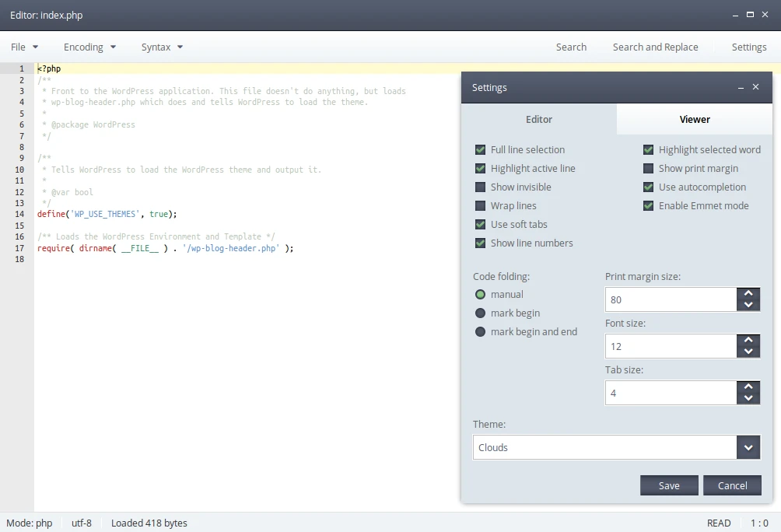Open the File menu
This screenshot has width=781, height=532.
23,47
